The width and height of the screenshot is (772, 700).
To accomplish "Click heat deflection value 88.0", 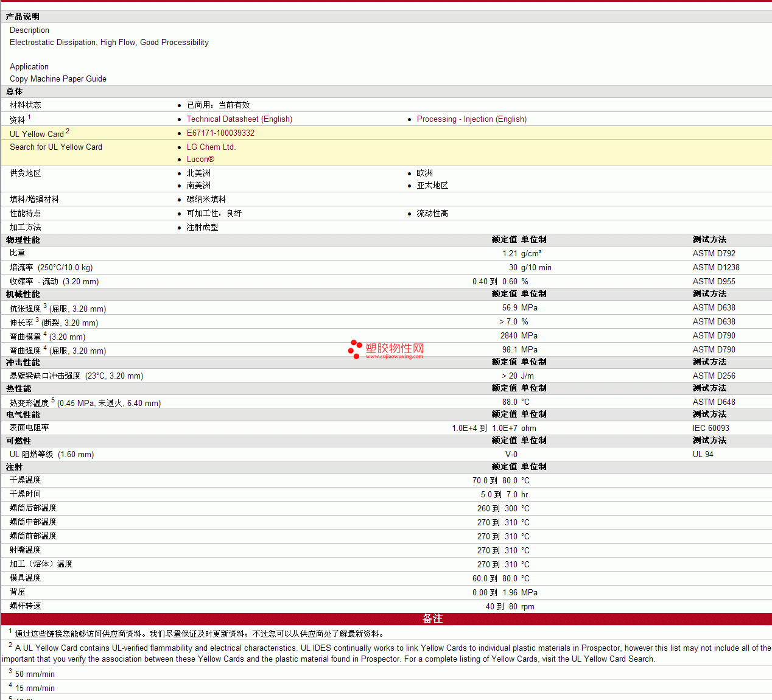I will coord(510,402).
